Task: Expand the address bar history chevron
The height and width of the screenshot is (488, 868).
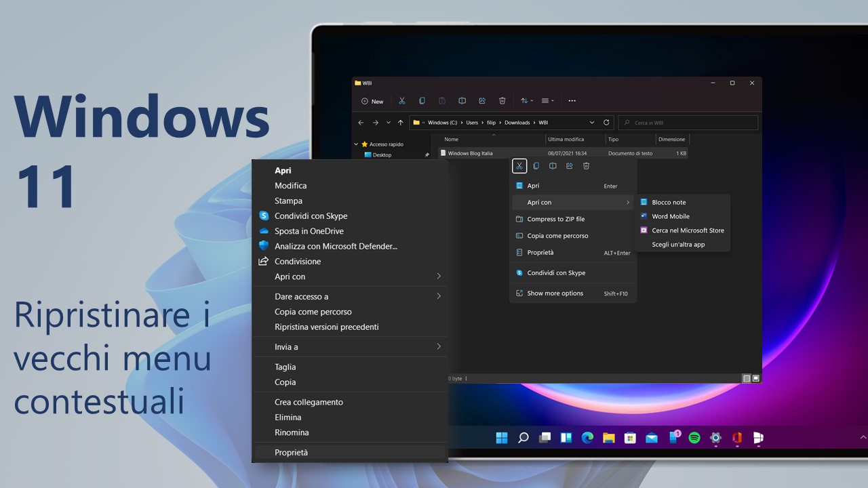Action: (x=592, y=123)
